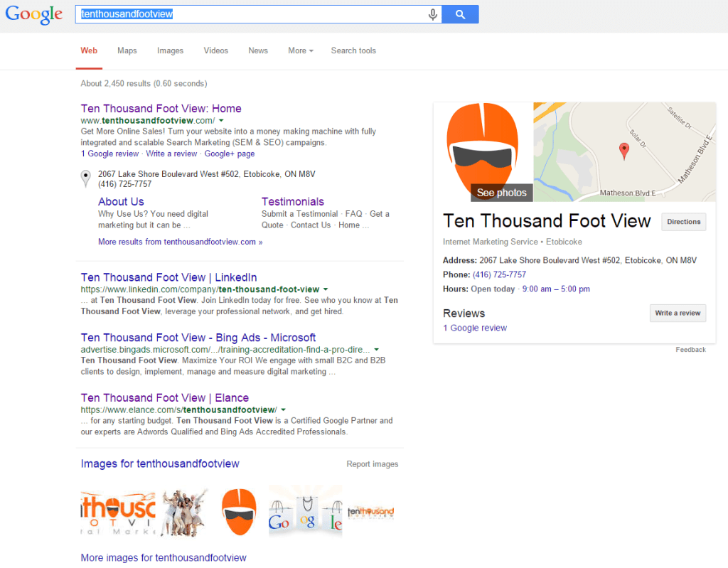Viewport: 728px width, 568px height.
Task: Switch to the News tab
Action: click(258, 50)
